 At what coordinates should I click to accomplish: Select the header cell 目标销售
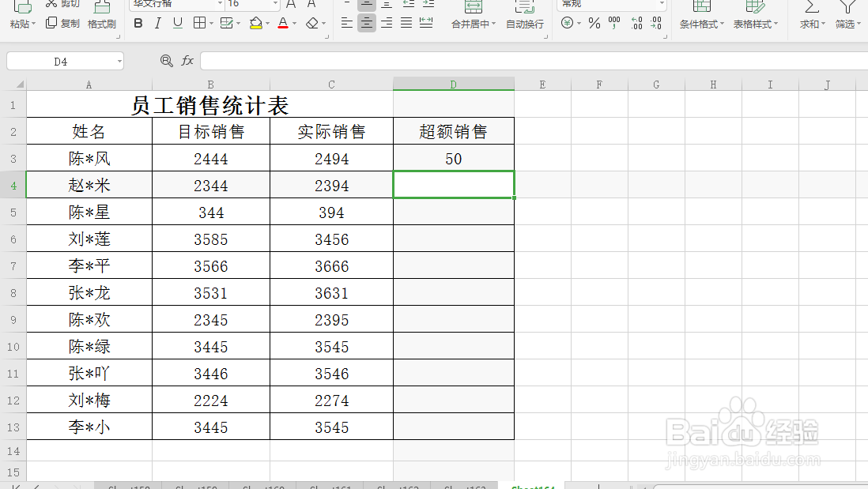click(x=211, y=132)
